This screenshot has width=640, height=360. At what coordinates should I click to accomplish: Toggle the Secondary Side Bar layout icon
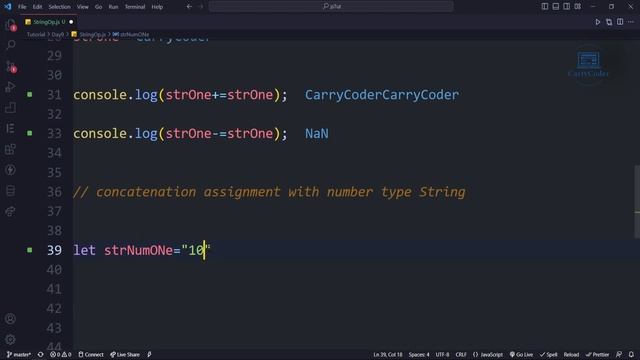pyautogui.click(x=567, y=7)
